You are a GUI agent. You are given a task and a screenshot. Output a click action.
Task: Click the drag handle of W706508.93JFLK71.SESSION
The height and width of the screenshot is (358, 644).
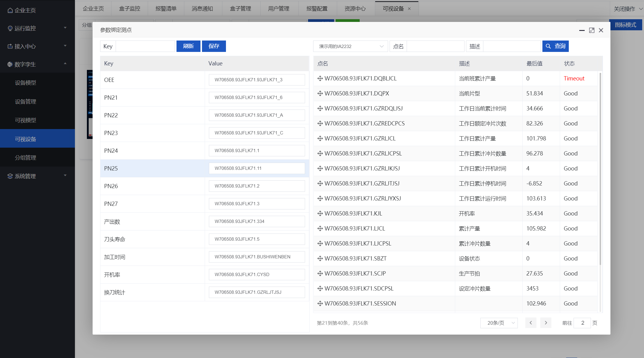pos(320,303)
